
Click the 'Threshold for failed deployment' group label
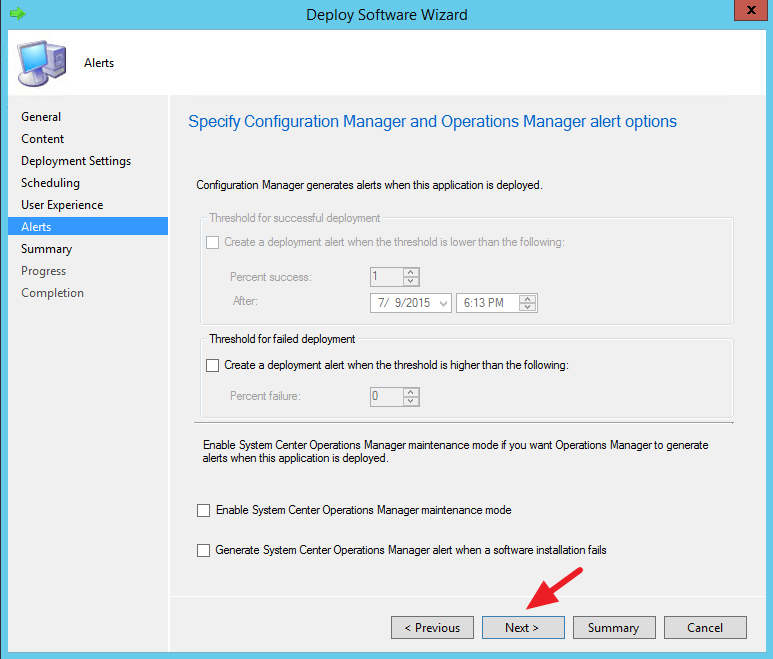point(282,339)
